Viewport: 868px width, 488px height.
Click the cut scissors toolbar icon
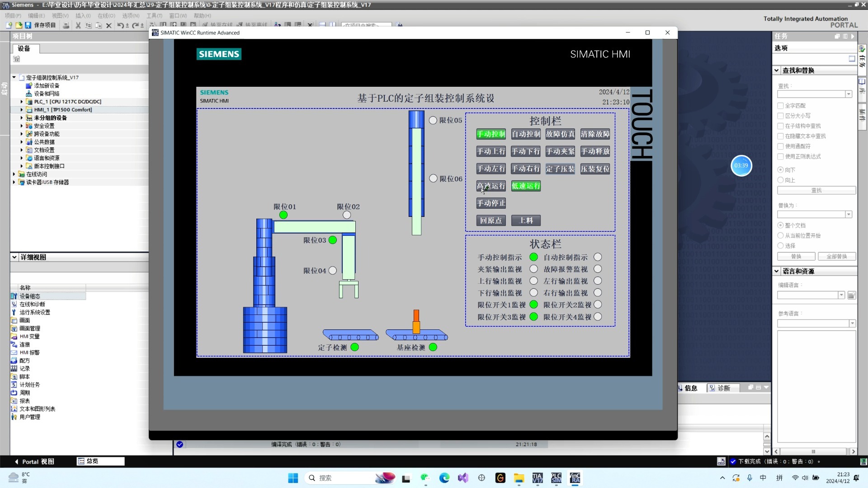[78, 25]
